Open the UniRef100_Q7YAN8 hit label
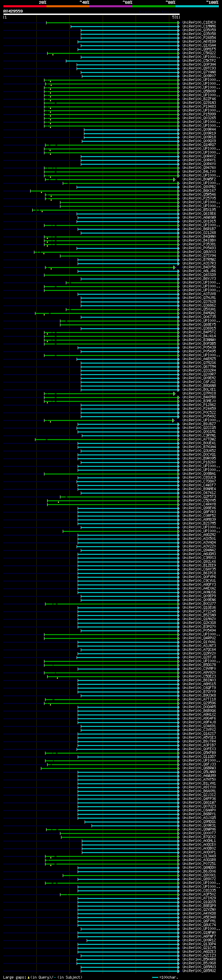Viewport: 222px width, 980px height. point(199,72)
